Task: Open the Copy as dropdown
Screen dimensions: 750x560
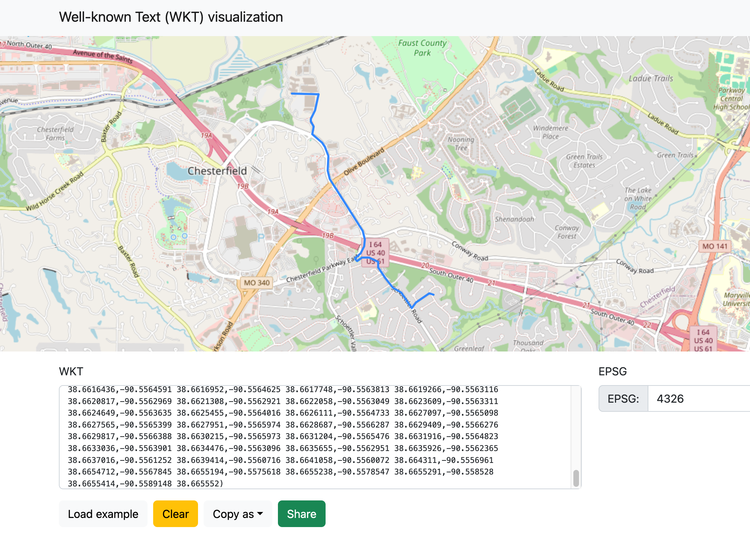Action: [238, 514]
